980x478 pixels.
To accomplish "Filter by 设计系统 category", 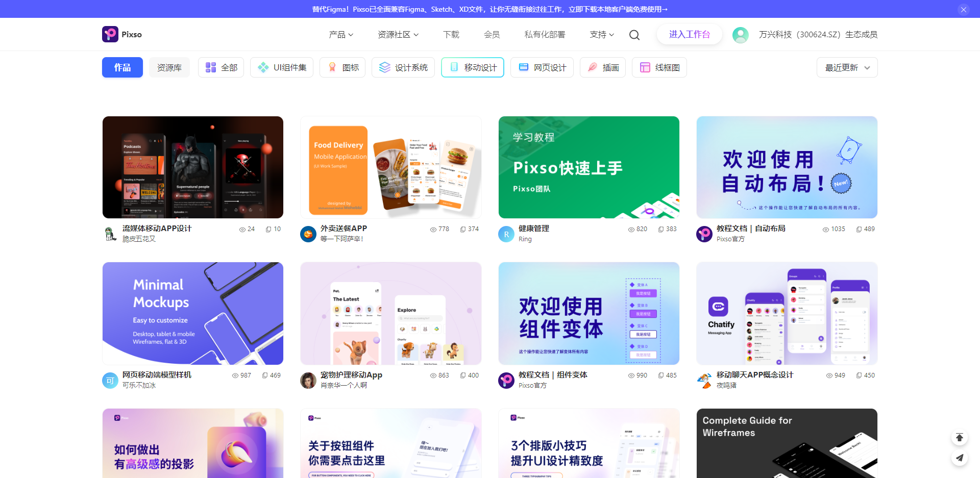I will coord(403,67).
